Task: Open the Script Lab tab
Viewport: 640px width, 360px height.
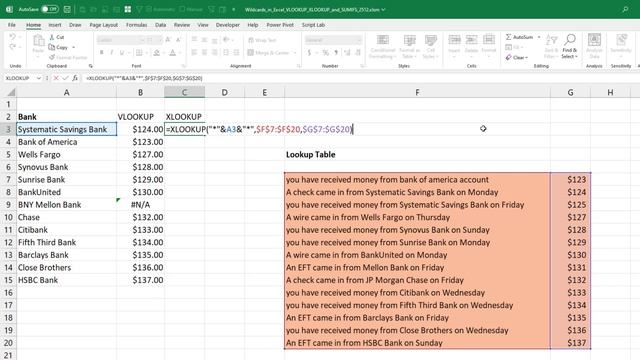Action: click(x=313, y=25)
